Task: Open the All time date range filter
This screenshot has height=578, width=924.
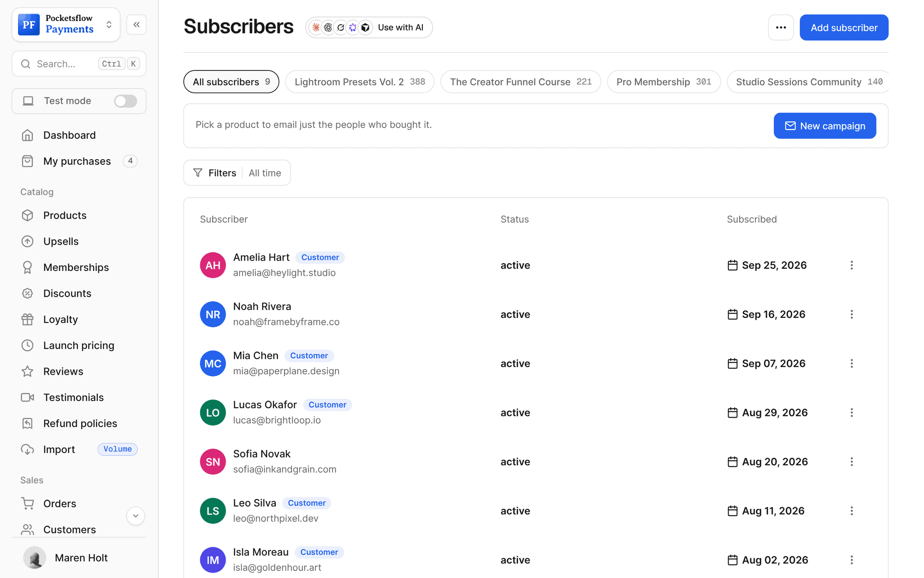Action: [x=265, y=173]
